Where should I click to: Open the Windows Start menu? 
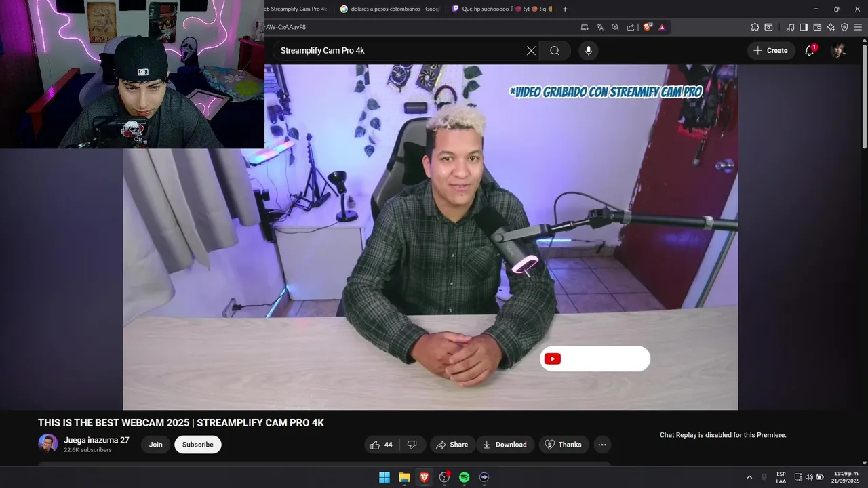pos(384,477)
